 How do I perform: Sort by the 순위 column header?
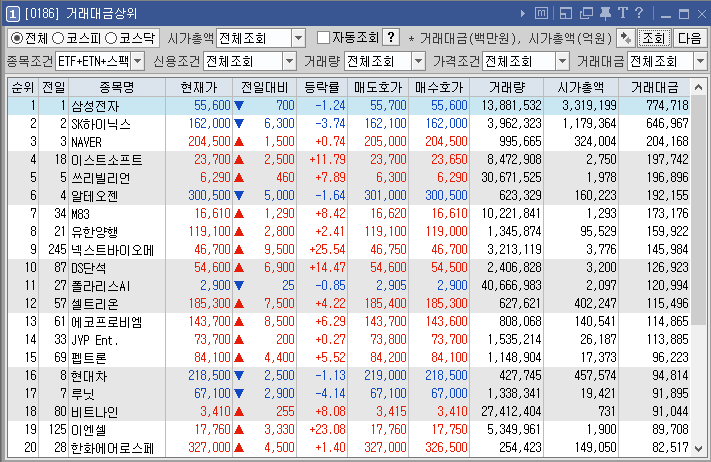click(23, 87)
